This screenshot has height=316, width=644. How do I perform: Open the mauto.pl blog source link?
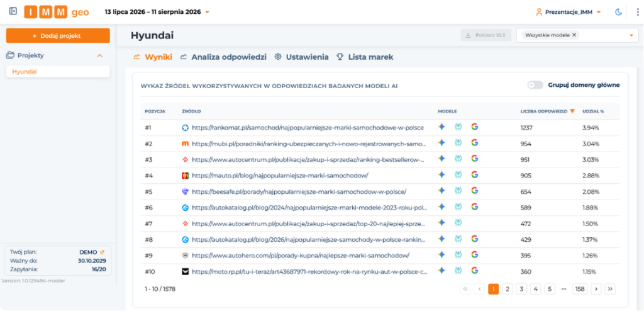280,176
